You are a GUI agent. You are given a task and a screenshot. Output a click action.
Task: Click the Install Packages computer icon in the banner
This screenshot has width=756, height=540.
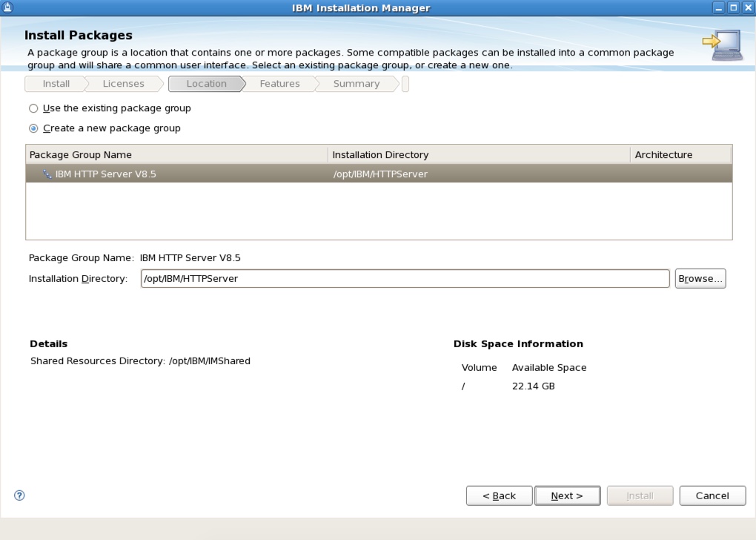click(722, 45)
